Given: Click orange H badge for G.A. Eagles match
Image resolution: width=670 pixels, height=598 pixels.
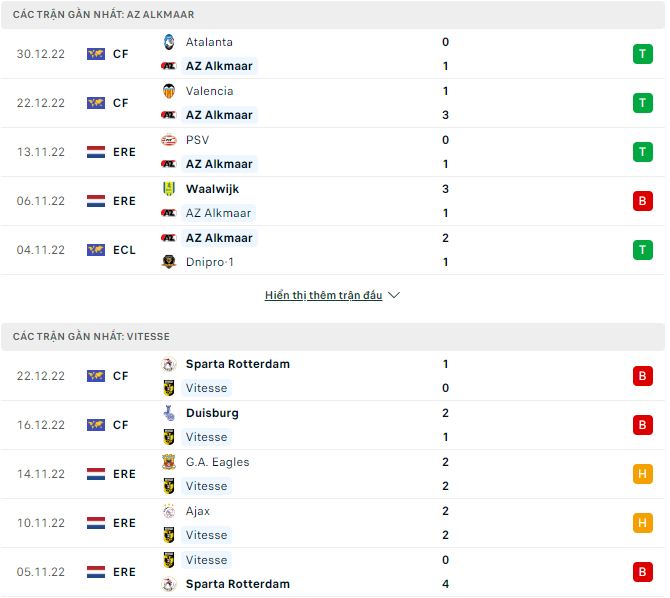Looking at the screenshot, I should (641, 474).
